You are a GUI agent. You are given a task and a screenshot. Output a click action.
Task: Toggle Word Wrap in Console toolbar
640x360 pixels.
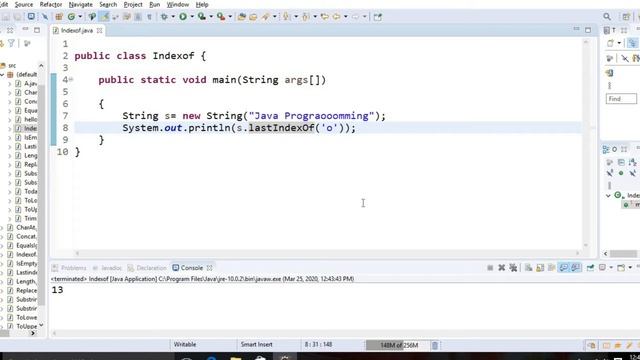552,268
